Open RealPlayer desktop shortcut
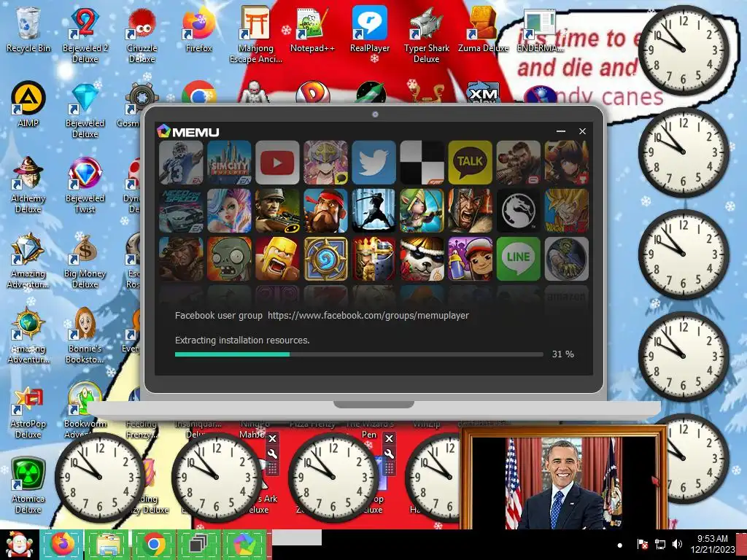747x560 pixels. click(370, 29)
